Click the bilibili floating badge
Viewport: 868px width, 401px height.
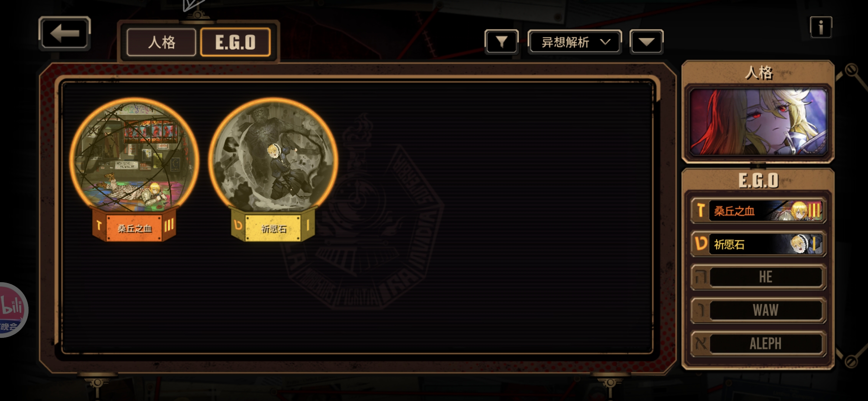pos(12,310)
